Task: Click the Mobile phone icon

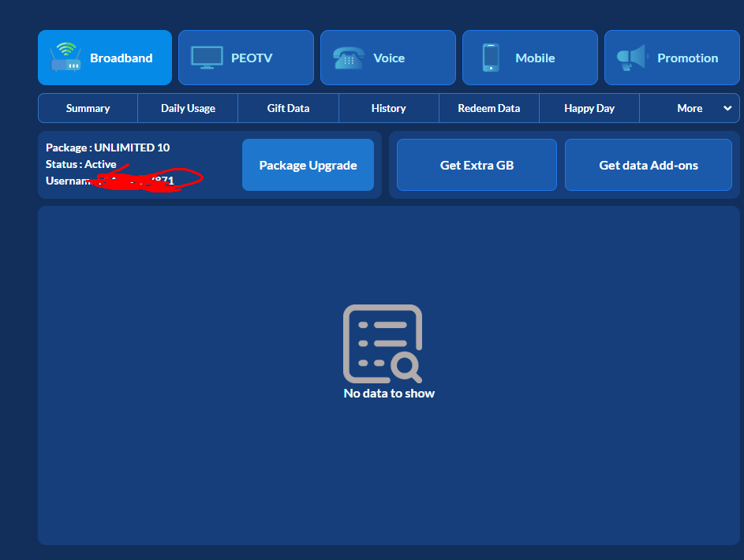Action: 491,58
